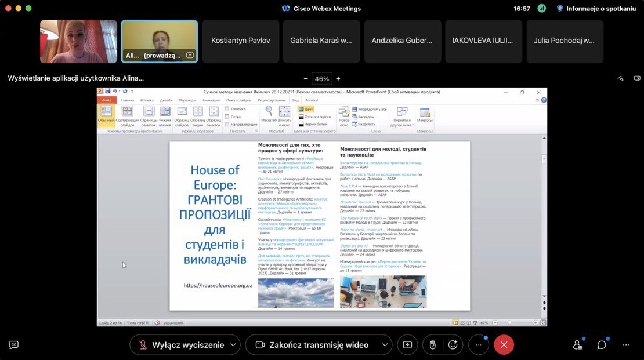644x360 pixels.
Task: Click the Масштаб magnifier icon in ribbon
Action: 269,111
